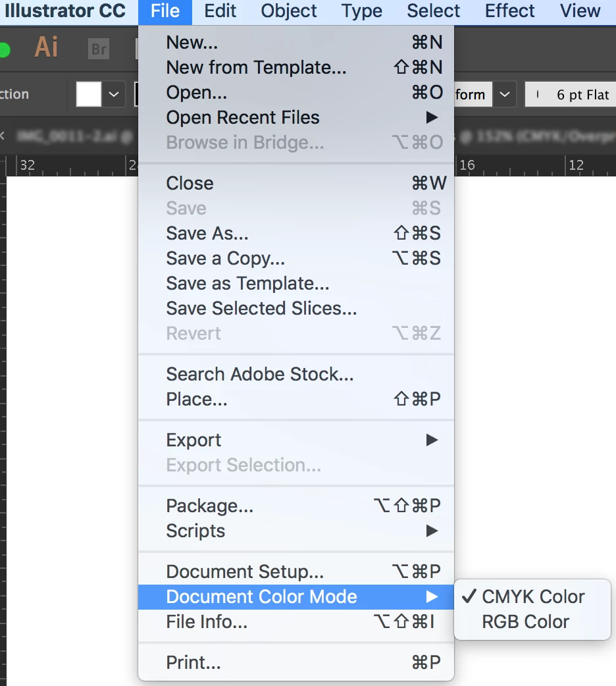Open the Type menu
Image resolution: width=616 pixels, height=686 pixels.
point(362,11)
